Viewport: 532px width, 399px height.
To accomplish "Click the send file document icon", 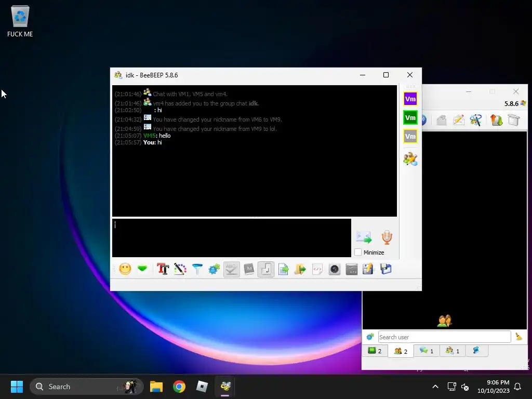I will (283, 270).
